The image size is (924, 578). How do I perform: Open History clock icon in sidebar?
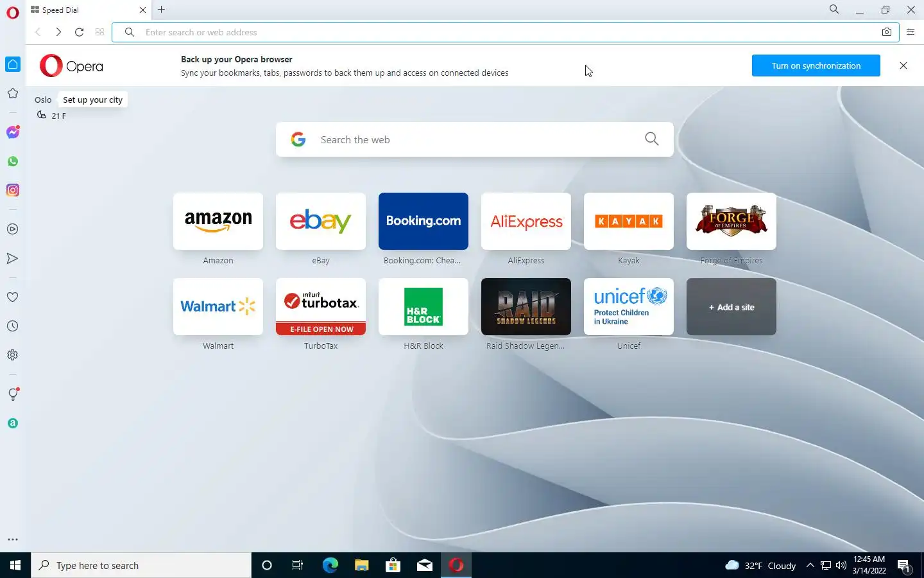pos(13,326)
